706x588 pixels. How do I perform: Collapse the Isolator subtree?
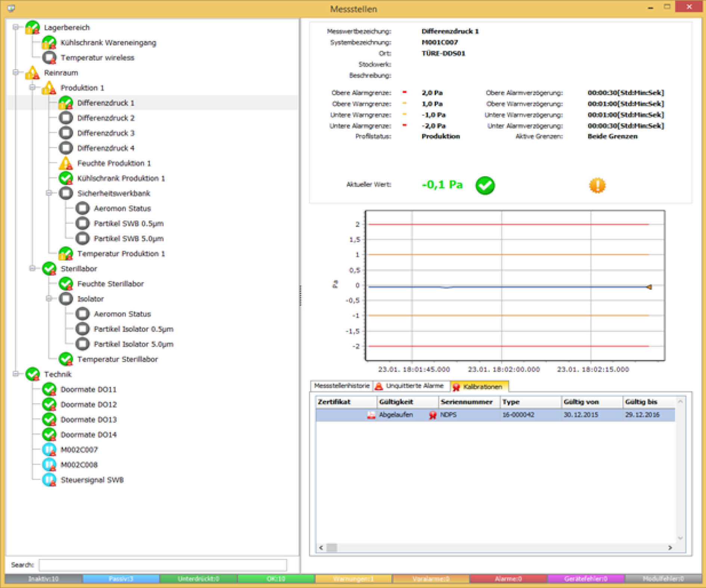click(49, 298)
